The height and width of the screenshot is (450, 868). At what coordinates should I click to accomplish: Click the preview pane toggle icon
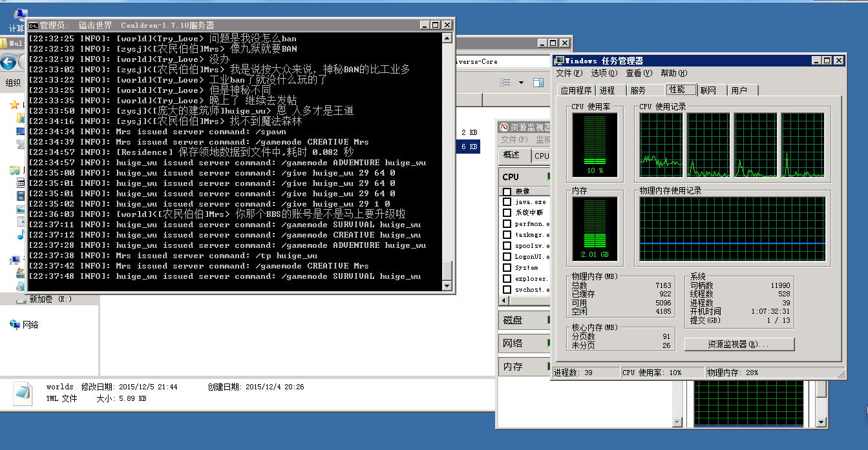coord(538,83)
